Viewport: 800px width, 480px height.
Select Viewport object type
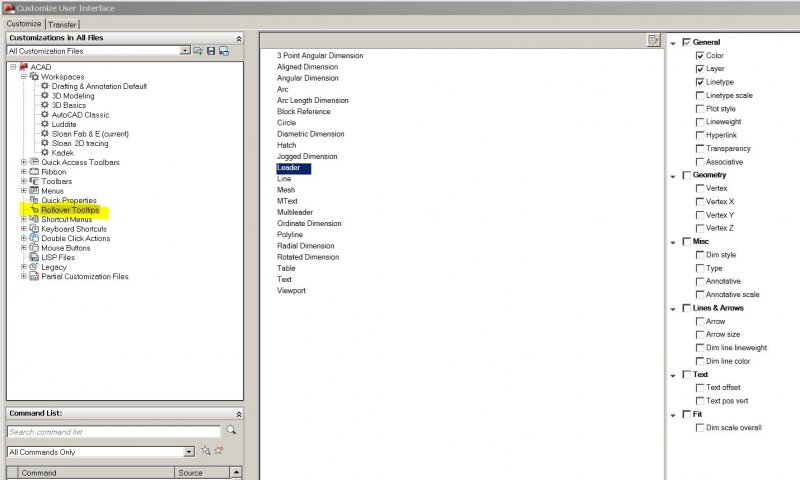tap(291, 291)
